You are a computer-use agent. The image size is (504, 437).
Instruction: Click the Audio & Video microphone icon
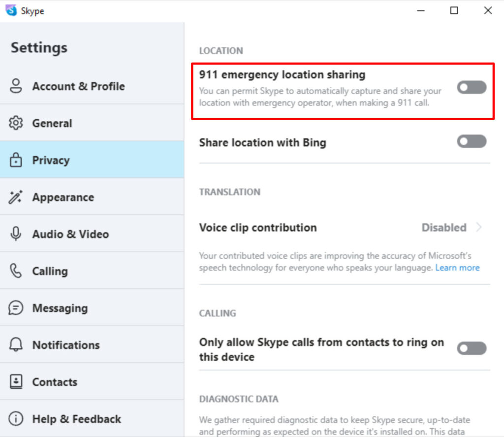coord(16,234)
